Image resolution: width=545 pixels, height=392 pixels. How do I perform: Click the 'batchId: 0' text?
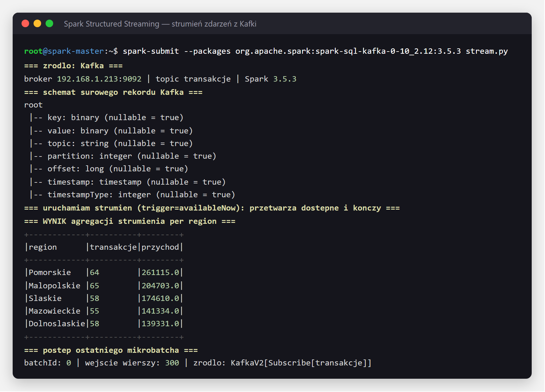[x=48, y=363]
